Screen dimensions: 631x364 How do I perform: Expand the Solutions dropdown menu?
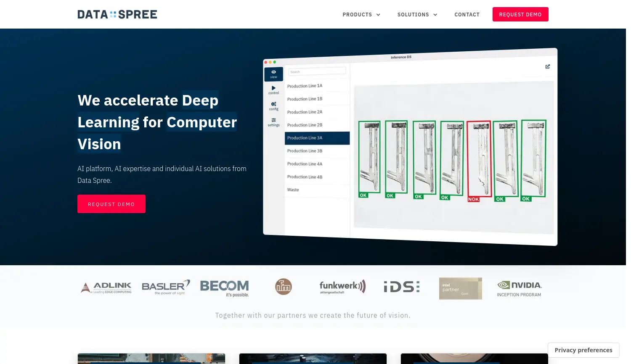click(x=413, y=14)
